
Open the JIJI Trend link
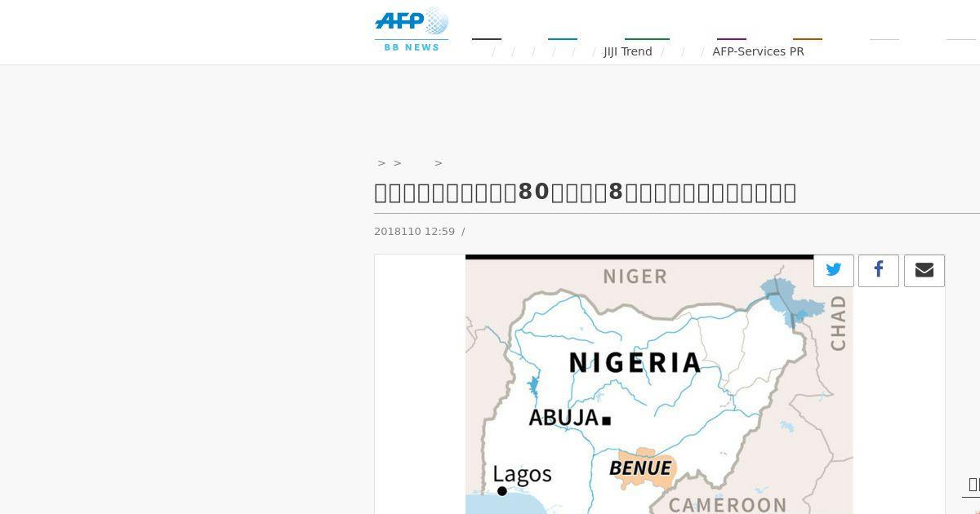628,51
